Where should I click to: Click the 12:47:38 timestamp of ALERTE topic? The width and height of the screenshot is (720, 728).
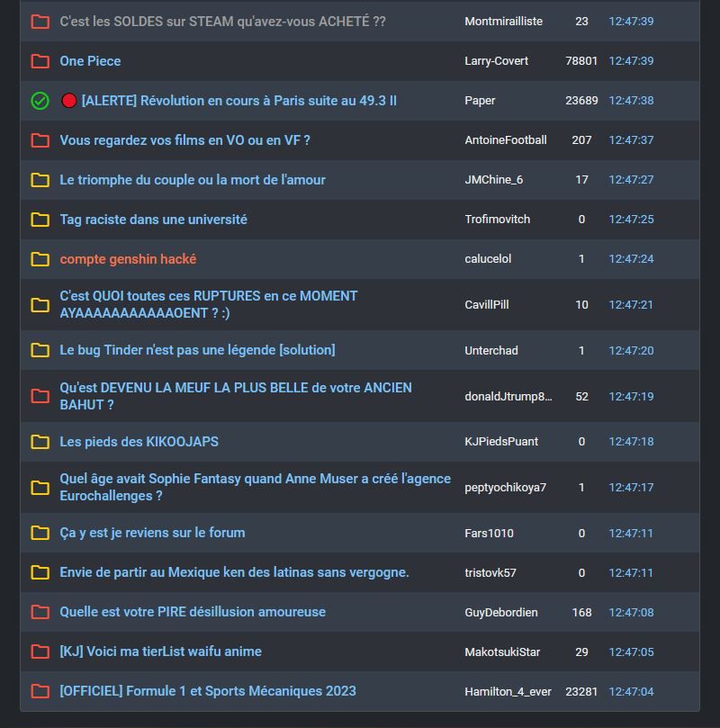[631, 101]
